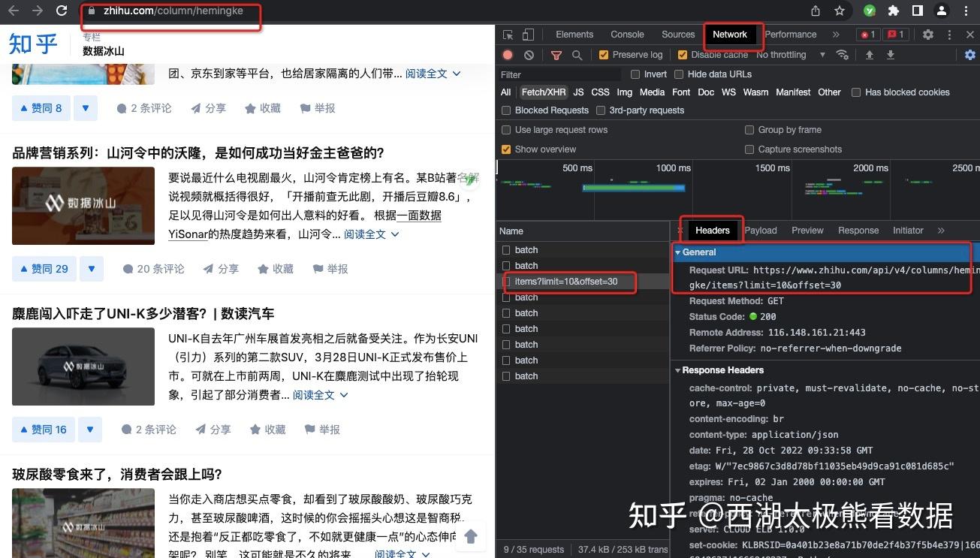Clear the network log
This screenshot has width=980, height=558.
click(529, 55)
